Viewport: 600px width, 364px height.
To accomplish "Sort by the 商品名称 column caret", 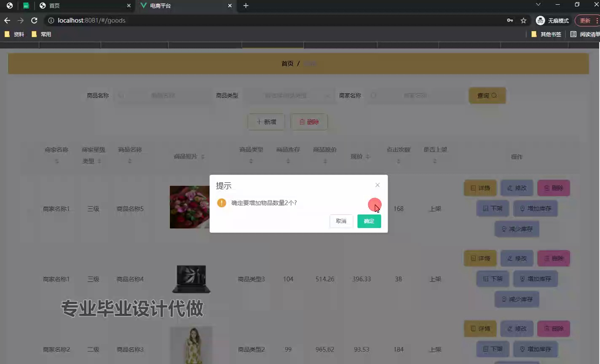I will [130, 161].
